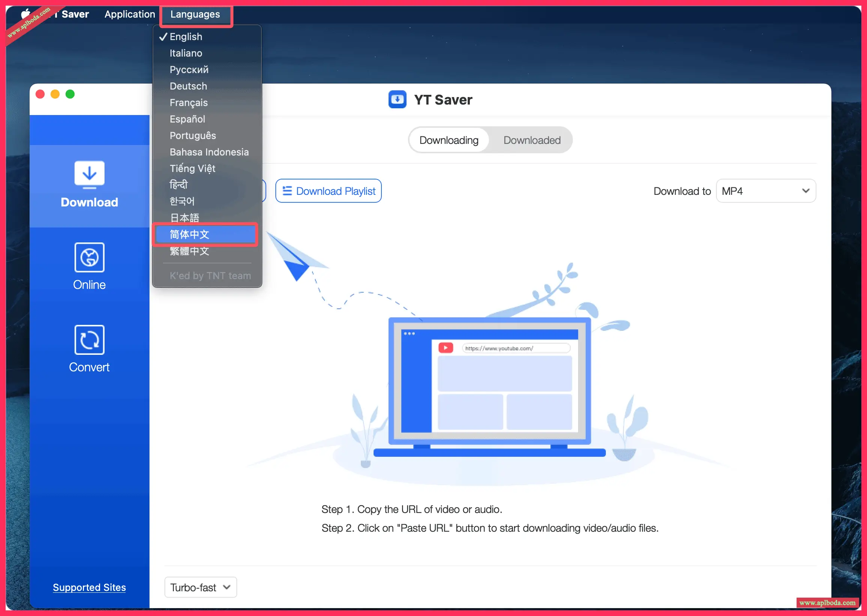Maximize the YT Saver window

(x=70, y=94)
